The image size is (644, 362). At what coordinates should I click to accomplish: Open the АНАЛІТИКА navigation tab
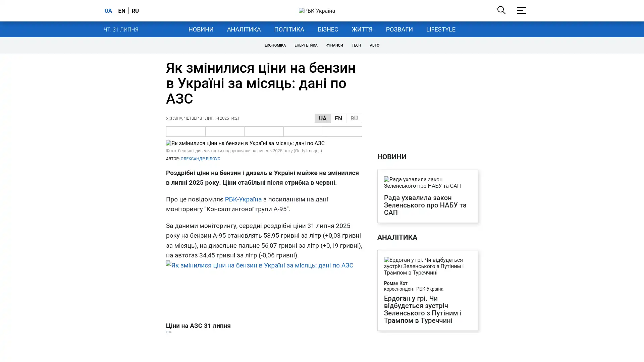(244, 29)
